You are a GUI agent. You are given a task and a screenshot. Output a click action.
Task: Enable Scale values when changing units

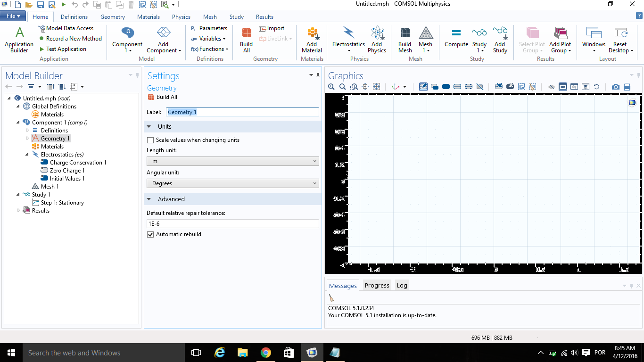151,140
